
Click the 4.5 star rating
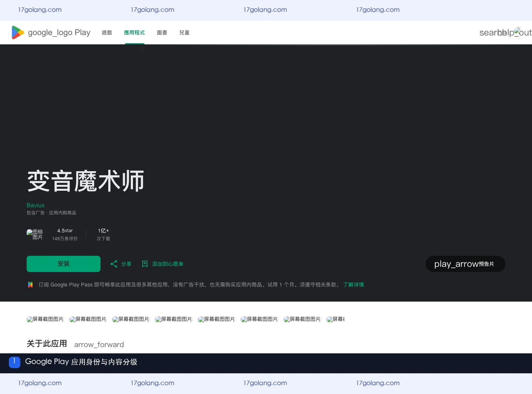[65, 231]
